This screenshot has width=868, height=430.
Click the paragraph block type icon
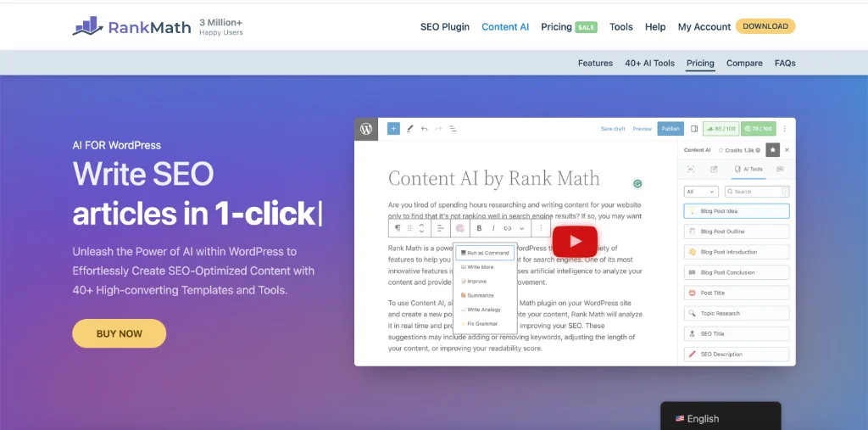(398, 228)
